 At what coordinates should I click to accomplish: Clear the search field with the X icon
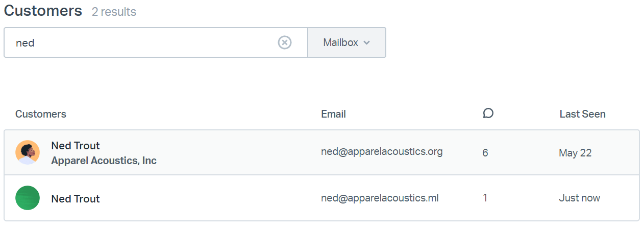(x=284, y=42)
